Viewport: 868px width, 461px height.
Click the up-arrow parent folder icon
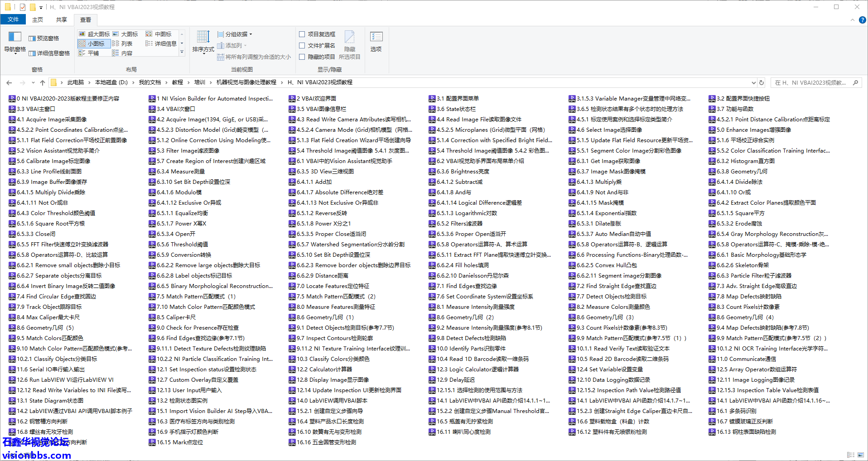[x=43, y=82]
